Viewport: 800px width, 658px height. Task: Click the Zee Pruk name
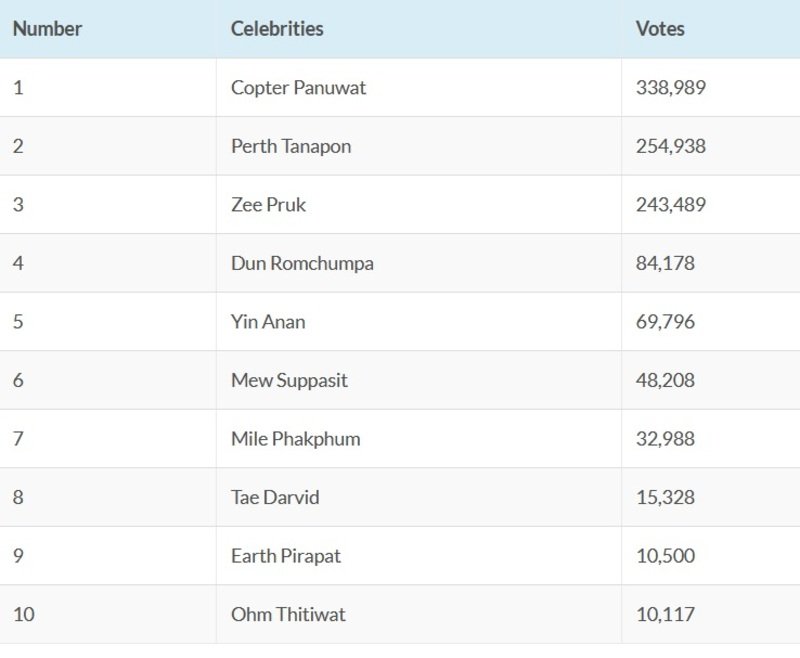pos(268,205)
